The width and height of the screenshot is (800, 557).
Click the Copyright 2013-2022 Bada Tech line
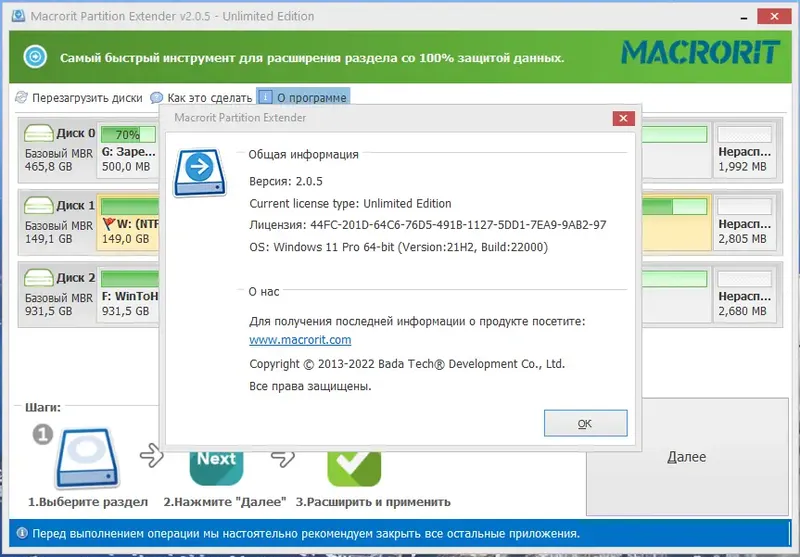tap(407, 364)
